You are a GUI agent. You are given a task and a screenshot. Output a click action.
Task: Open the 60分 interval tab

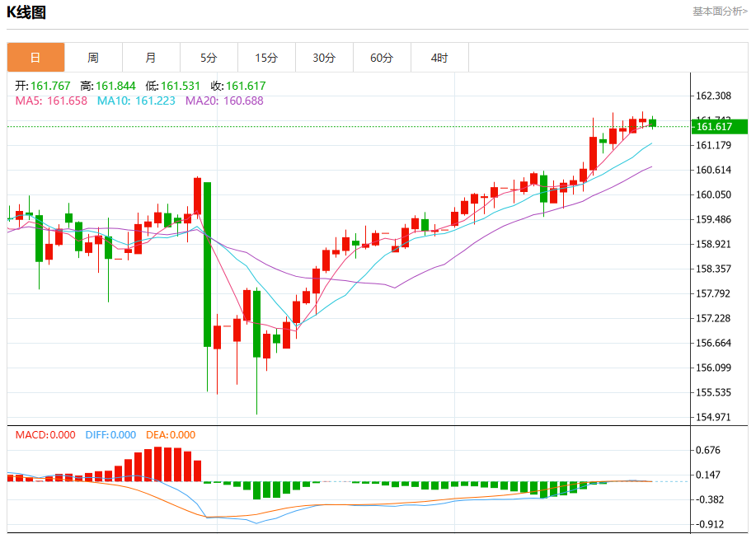(x=382, y=58)
